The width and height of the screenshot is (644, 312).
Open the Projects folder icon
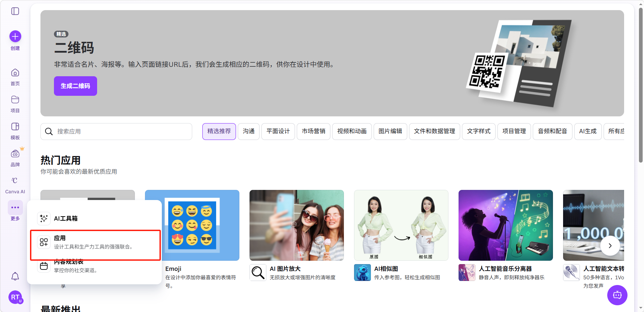tap(15, 100)
